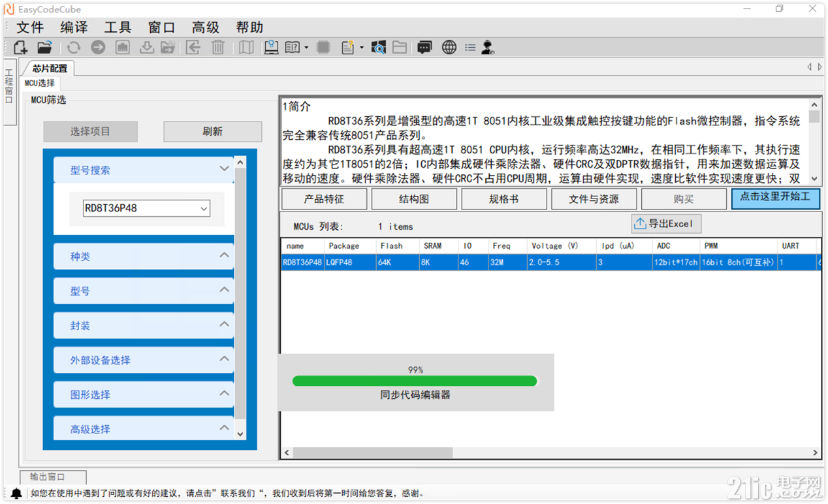Click the Voltage (V) column header

562,246
